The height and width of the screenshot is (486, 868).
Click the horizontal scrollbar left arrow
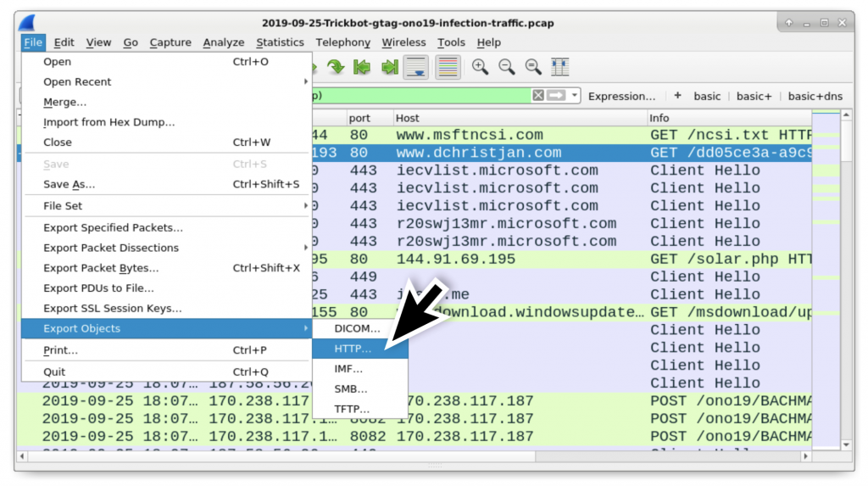[21, 456]
